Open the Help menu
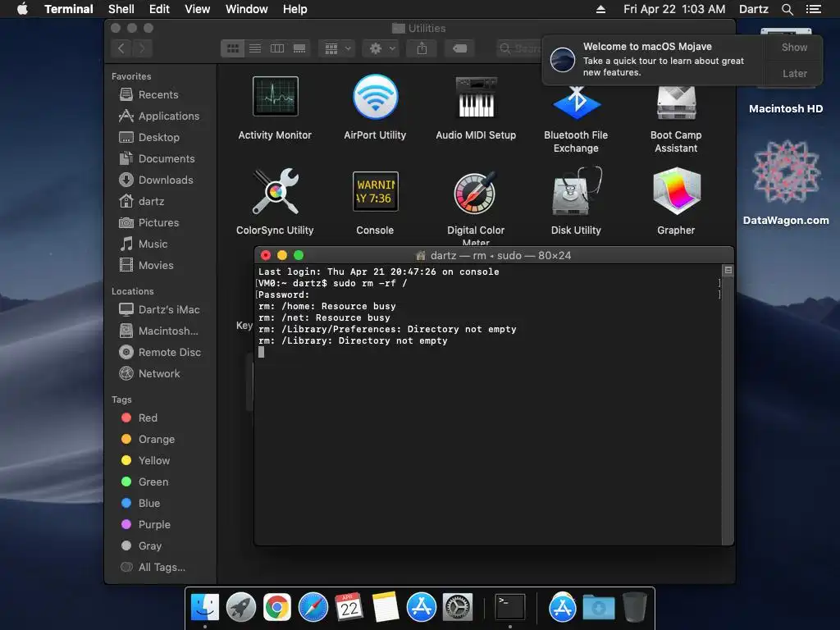 (x=294, y=9)
